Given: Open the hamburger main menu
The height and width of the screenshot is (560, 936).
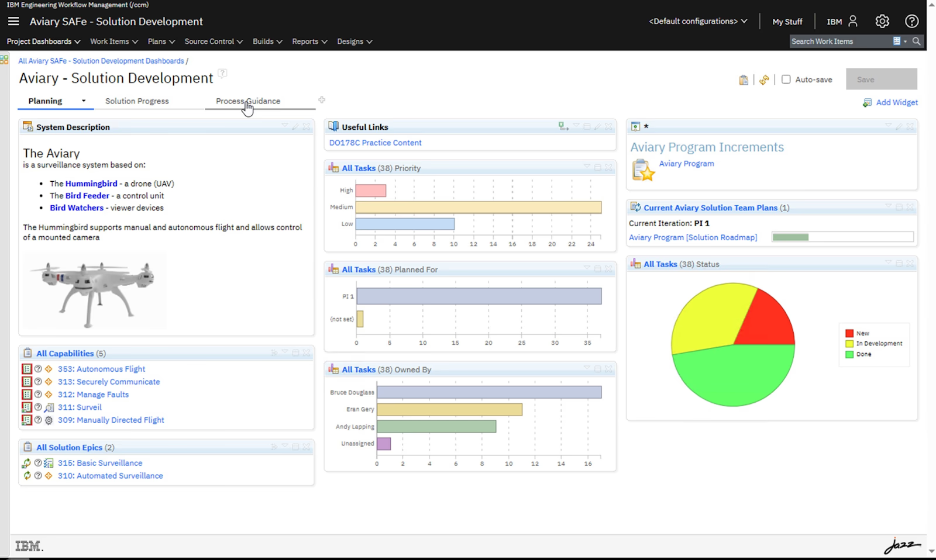Looking at the screenshot, I should (13, 21).
